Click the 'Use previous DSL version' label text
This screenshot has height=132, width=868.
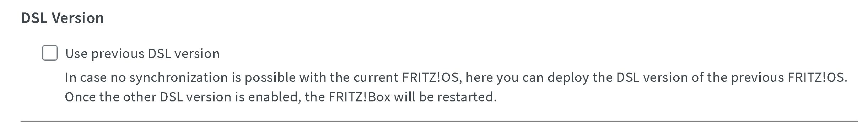142,54
